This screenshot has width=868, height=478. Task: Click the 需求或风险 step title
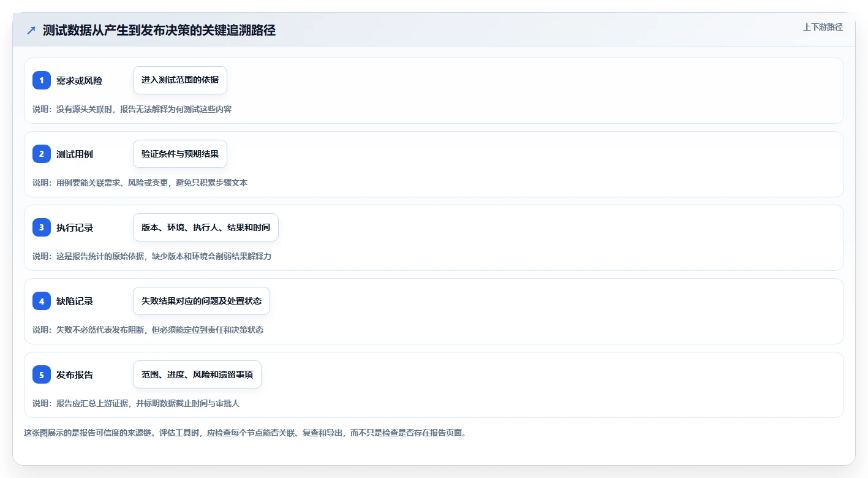click(79, 80)
